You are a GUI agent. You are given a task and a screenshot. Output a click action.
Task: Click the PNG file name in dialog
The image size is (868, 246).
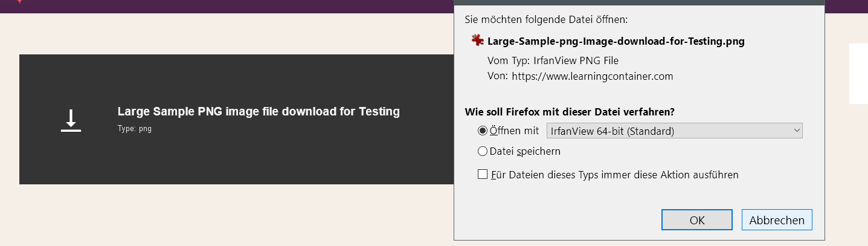(x=616, y=41)
